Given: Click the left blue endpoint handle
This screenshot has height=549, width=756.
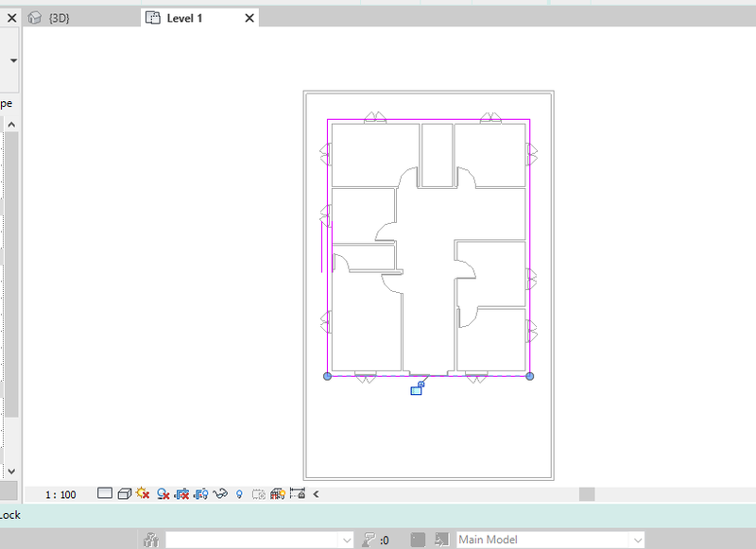Looking at the screenshot, I should click(327, 376).
